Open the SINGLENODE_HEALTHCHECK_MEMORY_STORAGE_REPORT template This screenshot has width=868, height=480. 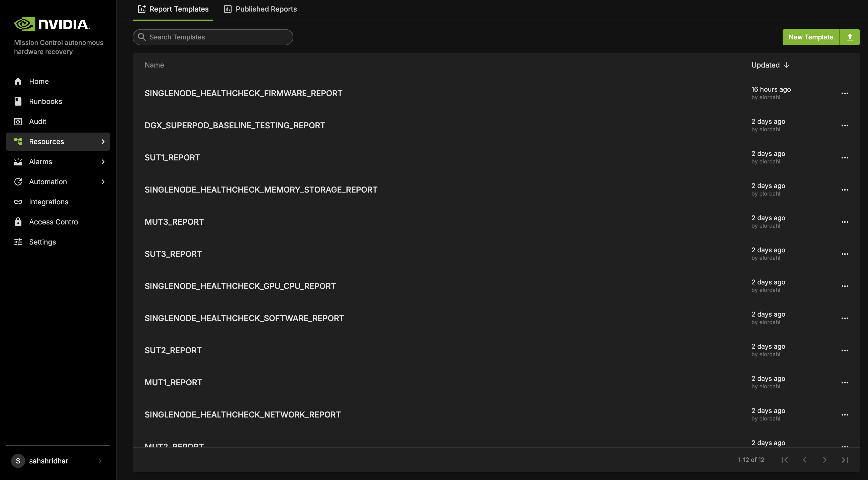tap(261, 190)
